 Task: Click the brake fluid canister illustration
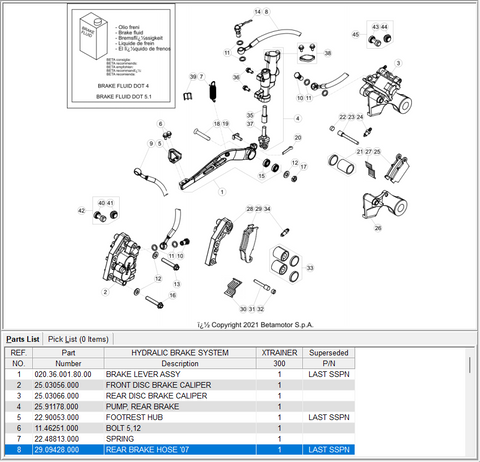(x=94, y=36)
